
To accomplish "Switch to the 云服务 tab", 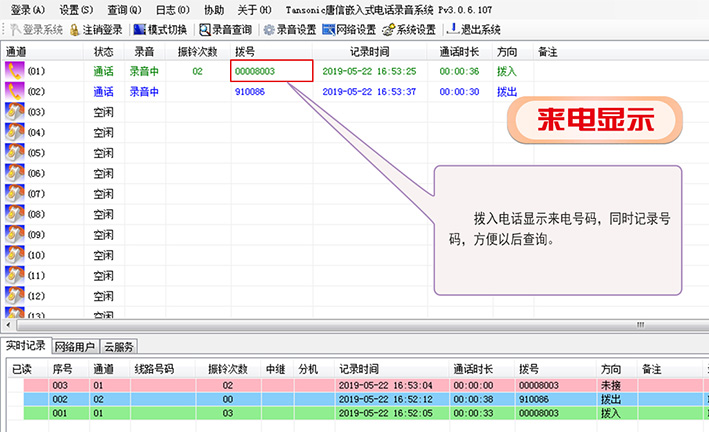I will click(x=119, y=346).
